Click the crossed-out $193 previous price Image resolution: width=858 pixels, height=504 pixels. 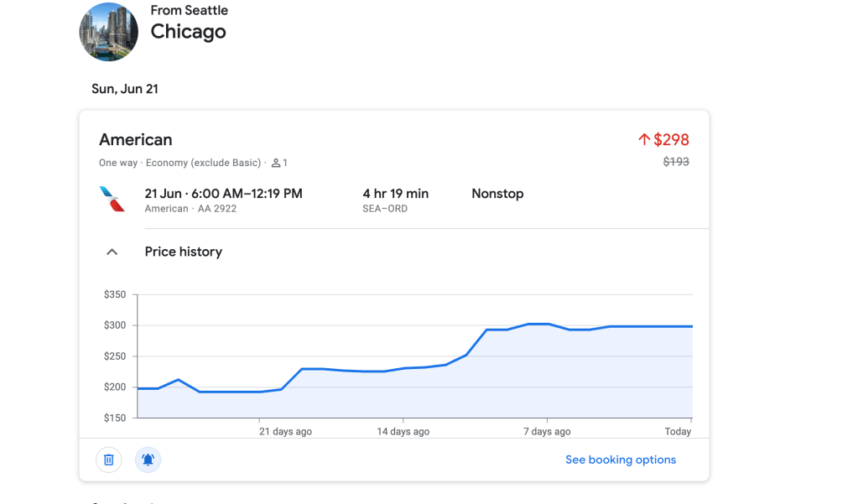pyautogui.click(x=675, y=161)
